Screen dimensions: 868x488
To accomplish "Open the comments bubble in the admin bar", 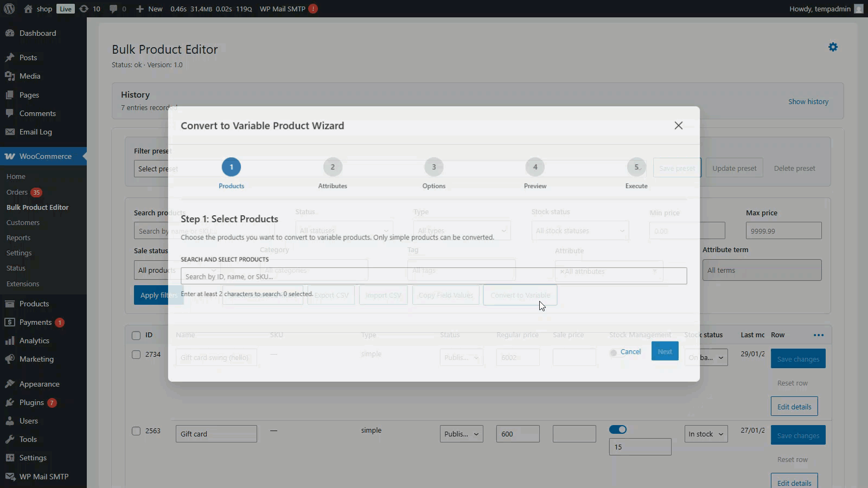I will click(x=118, y=9).
